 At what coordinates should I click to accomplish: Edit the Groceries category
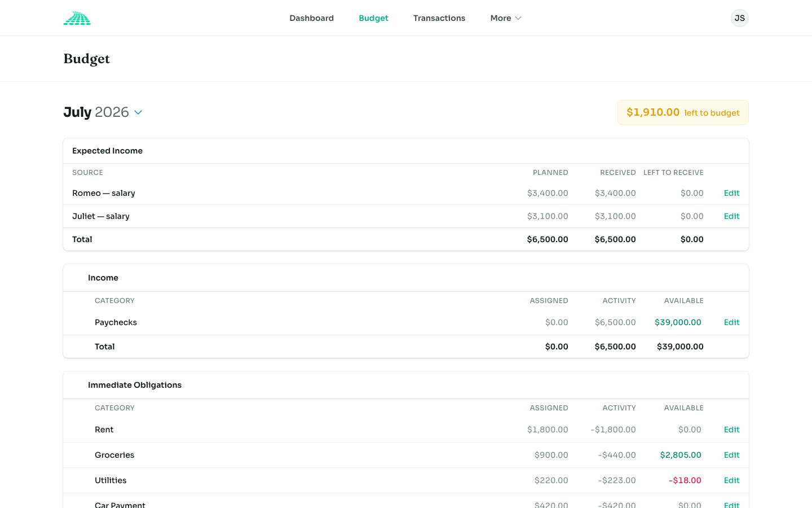731,455
